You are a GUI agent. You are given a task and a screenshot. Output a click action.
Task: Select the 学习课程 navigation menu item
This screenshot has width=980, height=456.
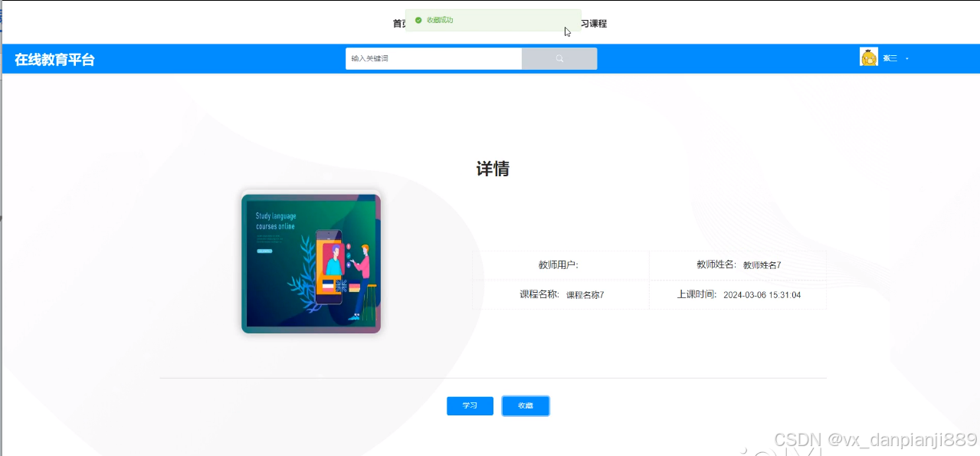click(594, 24)
